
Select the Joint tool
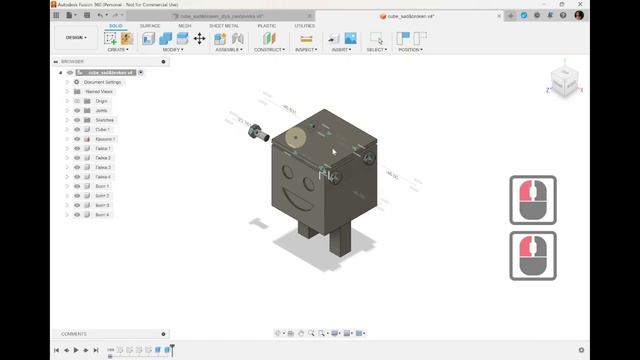(x=238, y=38)
